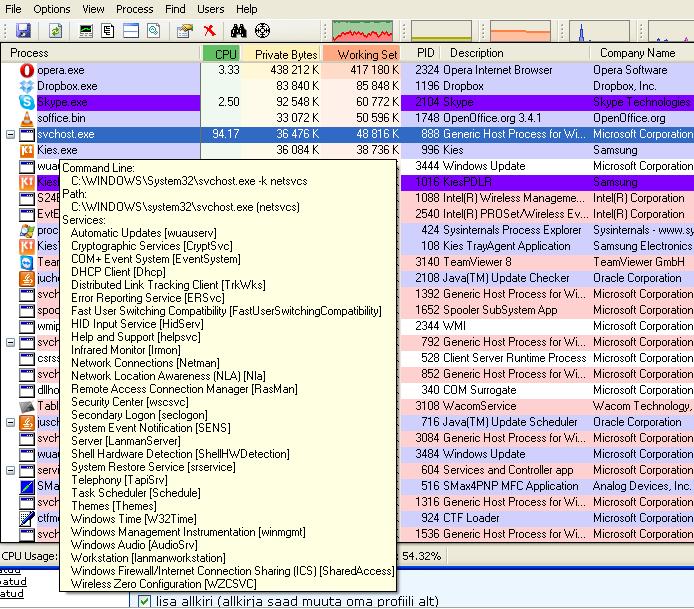Click the crosshair Find Window's Process icon
This screenshot has width=694, height=609.
pos(262,31)
